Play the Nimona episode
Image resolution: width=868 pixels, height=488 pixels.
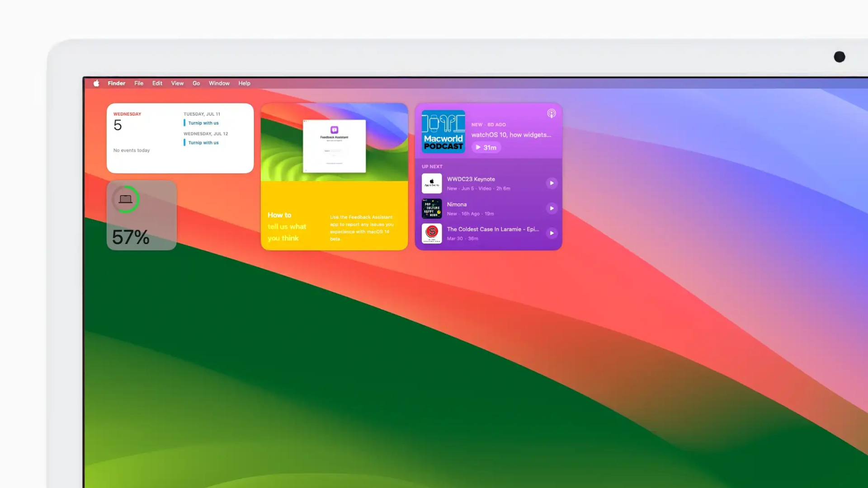click(x=552, y=209)
